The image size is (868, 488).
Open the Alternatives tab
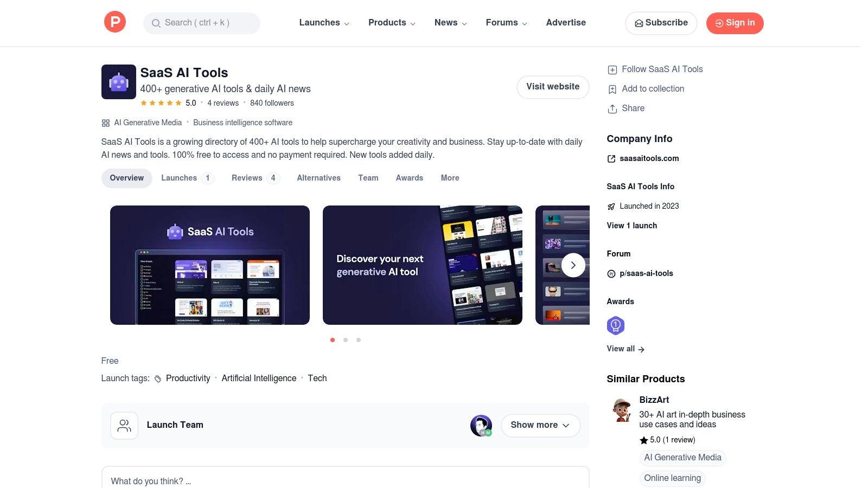click(318, 178)
